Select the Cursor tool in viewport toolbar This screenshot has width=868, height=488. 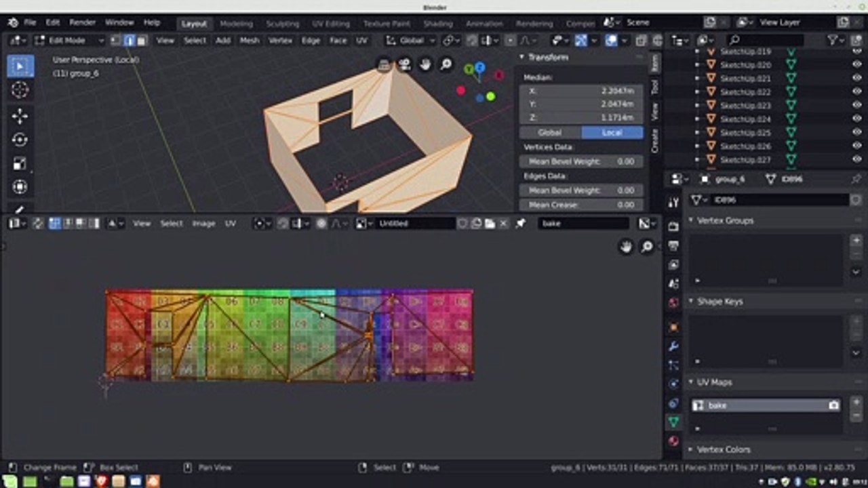click(20, 90)
